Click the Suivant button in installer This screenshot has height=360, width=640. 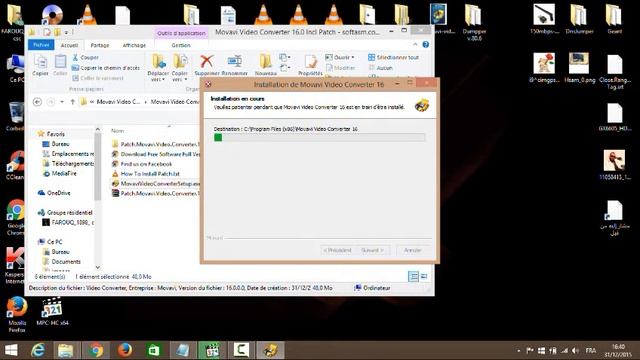pos(372,250)
